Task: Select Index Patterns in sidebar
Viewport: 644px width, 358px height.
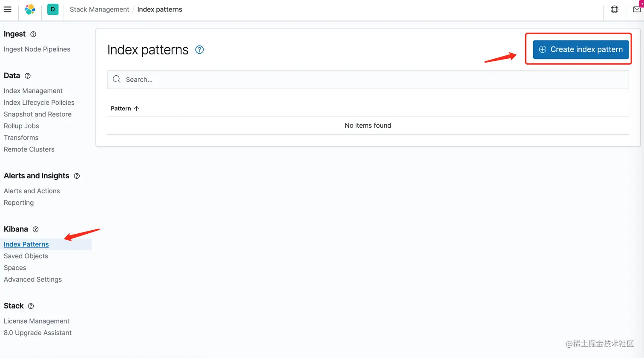Action: (26, 244)
